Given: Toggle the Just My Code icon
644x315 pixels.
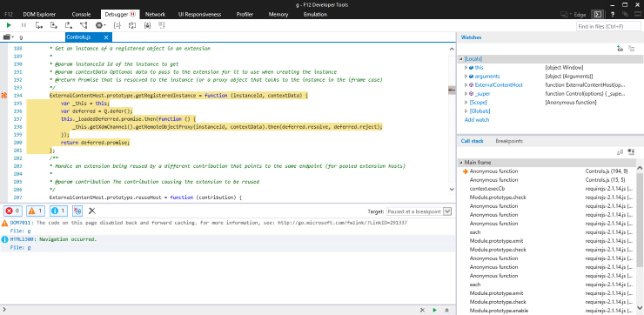Looking at the screenshot, I should [x=147, y=25].
